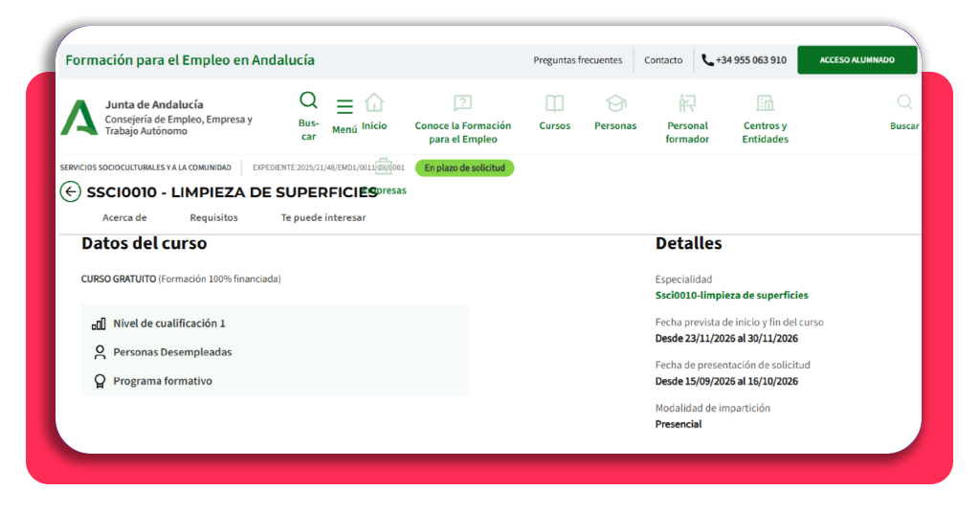Click the Presencial modality value

(x=679, y=424)
